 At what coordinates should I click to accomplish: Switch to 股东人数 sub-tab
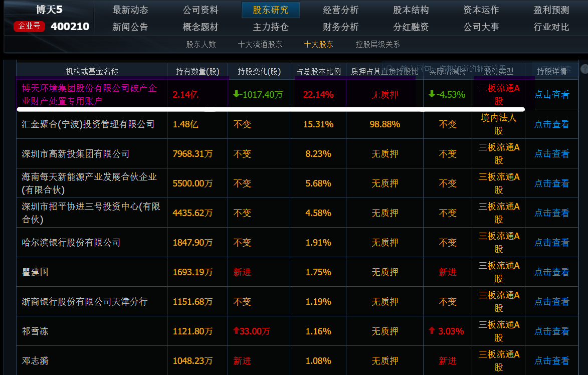click(201, 44)
